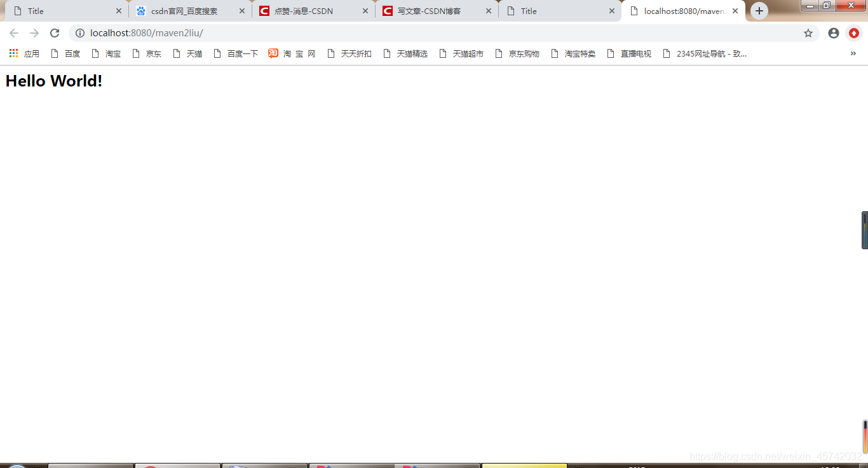Open the 天猫 bookmark
The image size is (868, 468).
tap(187, 53)
